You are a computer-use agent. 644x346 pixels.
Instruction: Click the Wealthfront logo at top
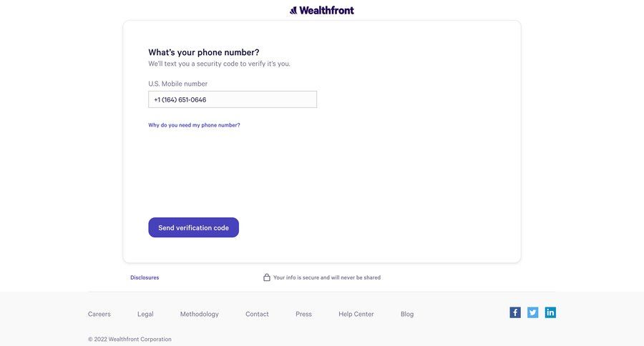[322, 10]
